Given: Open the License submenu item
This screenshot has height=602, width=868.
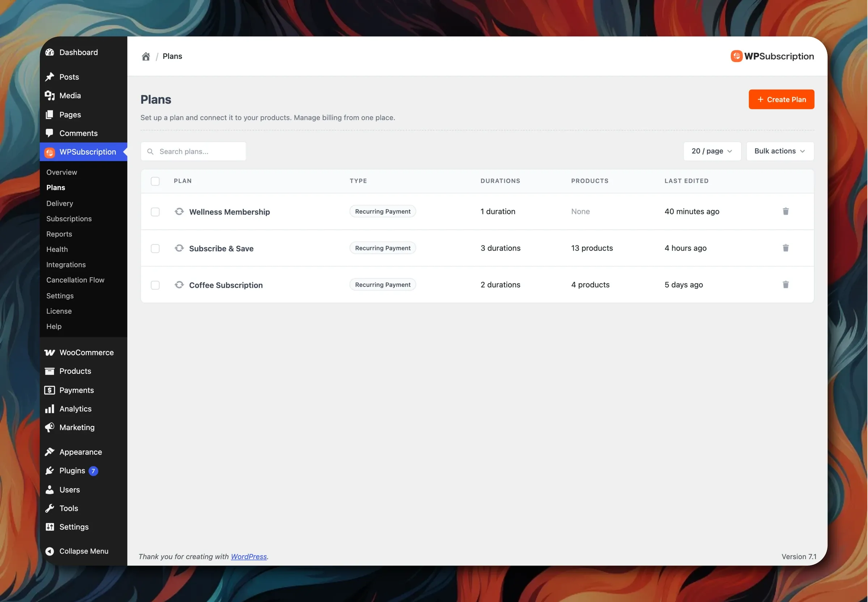Looking at the screenshot, I should point(59,311).
